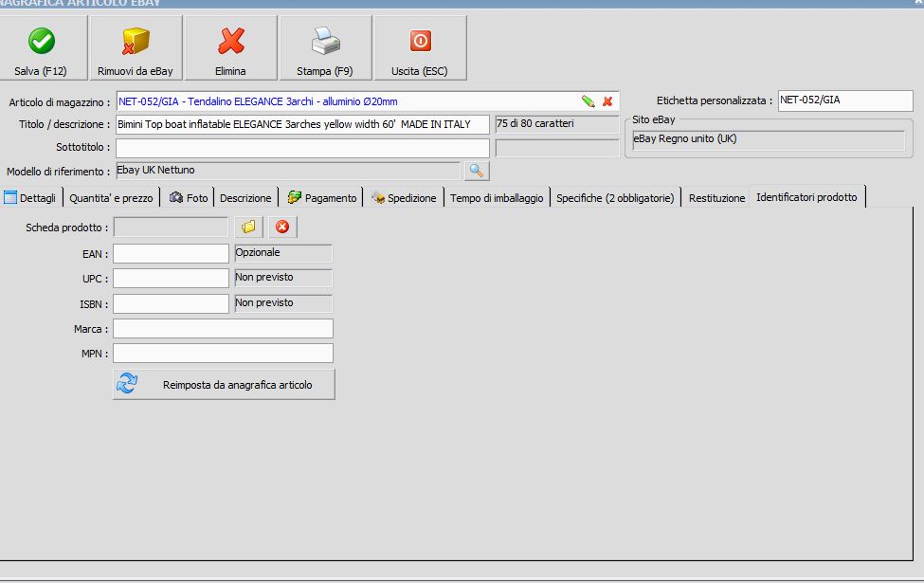Select the Spedizione tab
This screenshot has width=924, height=583.
404,198
